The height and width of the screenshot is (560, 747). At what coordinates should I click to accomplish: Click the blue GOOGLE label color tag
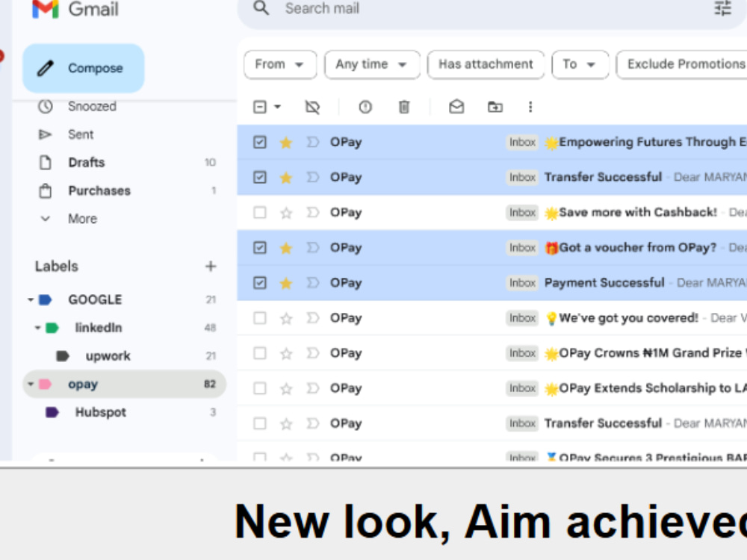pyautogui.click(x=45, y=299)
